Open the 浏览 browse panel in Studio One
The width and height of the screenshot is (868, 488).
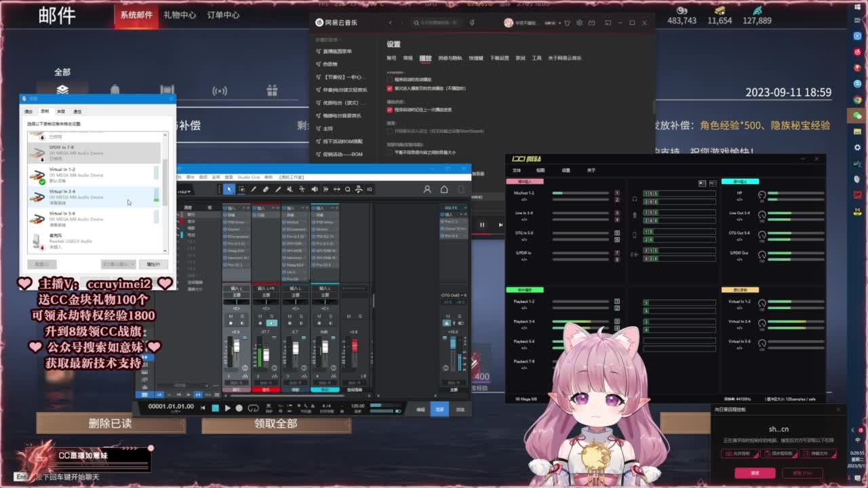(x=460, y=409)
